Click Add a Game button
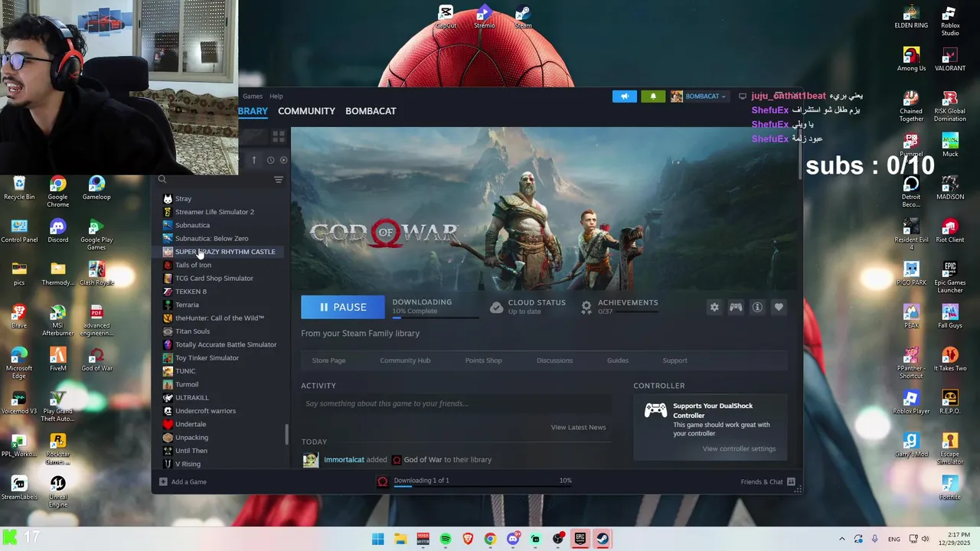The height and width of the screenshot is (551, 980). pyautogui.click(x=183, y=482)
